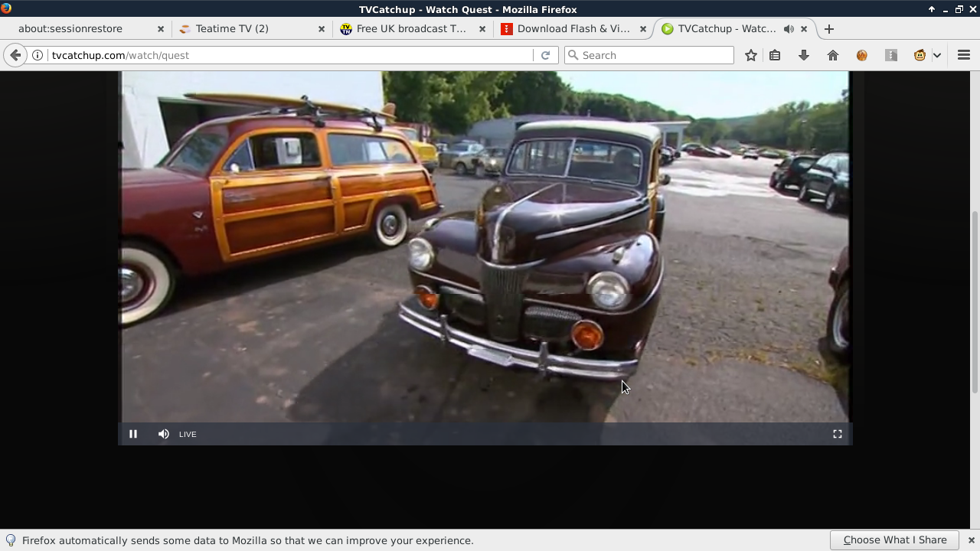980x551 pixels.
Task: Enter fullscreen video mode
Action: pos(838,434)
